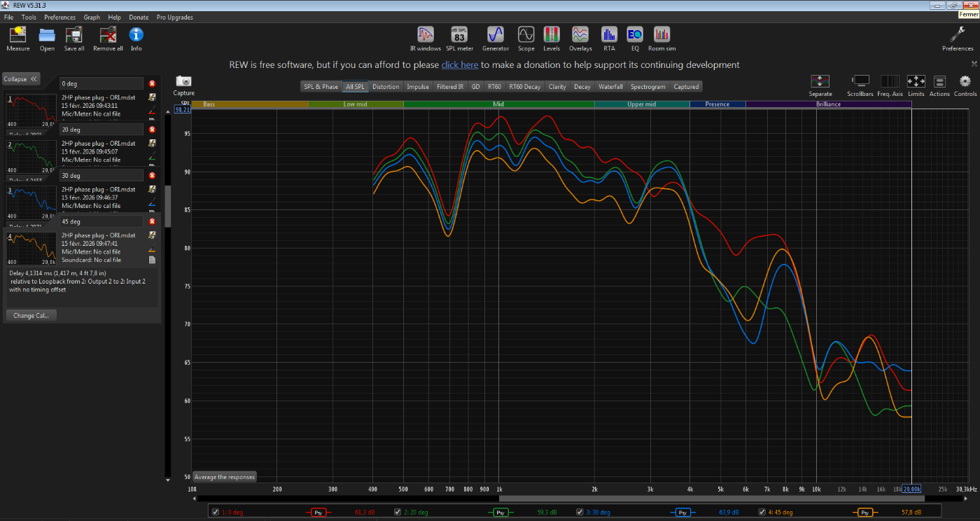Open the RTA analyzer tool

609,38
